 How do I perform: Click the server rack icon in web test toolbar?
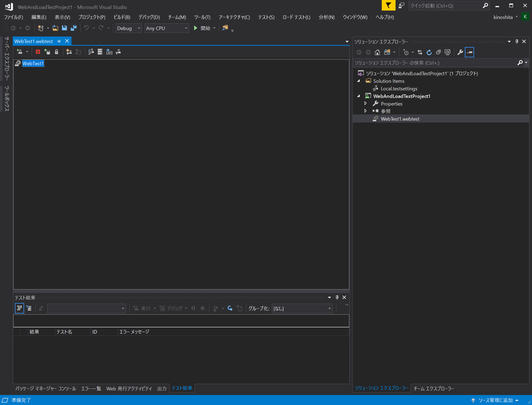point(100,52)
